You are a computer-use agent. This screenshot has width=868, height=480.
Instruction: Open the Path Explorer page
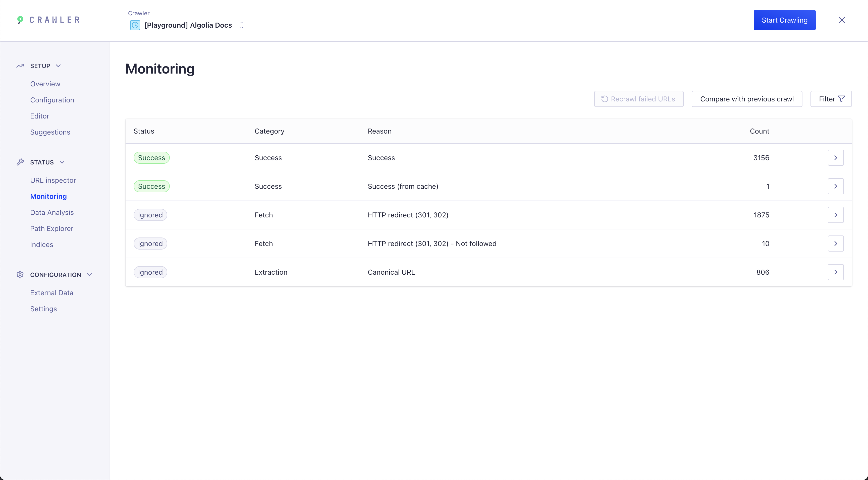point(51,228)
